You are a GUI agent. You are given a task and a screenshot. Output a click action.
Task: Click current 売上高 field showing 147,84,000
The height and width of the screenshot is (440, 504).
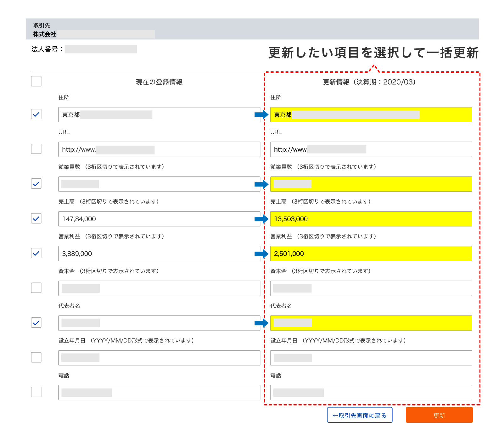tap(159, 219)
